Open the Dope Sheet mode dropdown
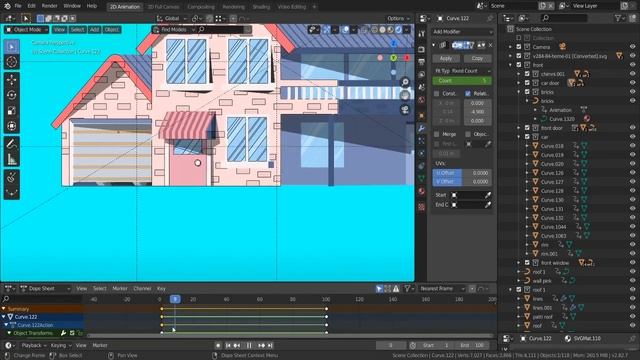This screenshot has width=640, height=360. (x=45, y=289)
